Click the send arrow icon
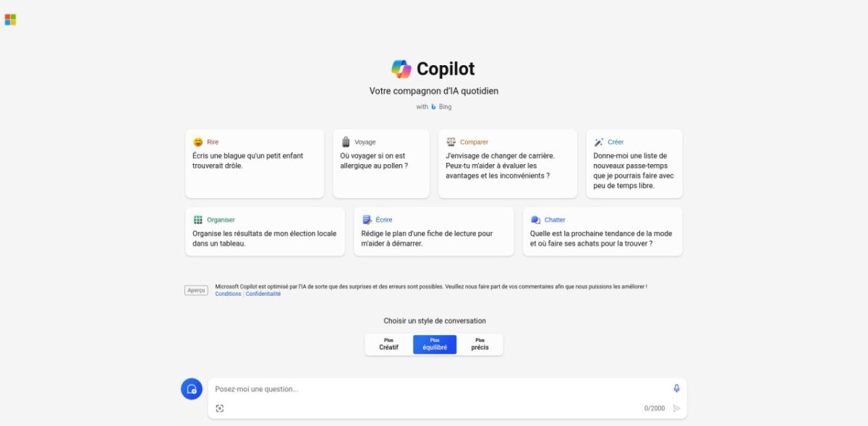 point(676,408)
